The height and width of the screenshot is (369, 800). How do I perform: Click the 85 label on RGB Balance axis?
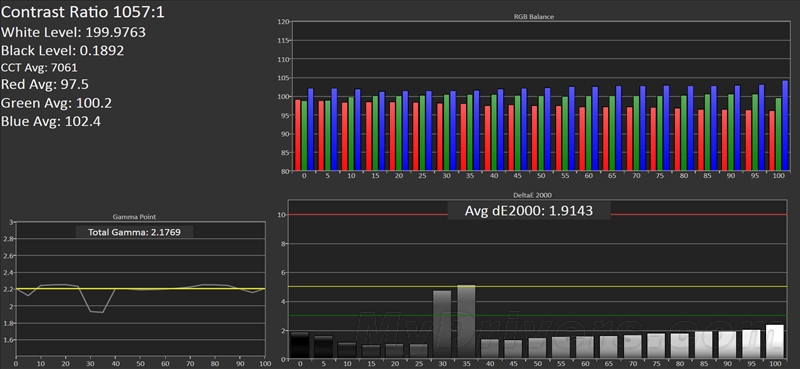point(285,153)
